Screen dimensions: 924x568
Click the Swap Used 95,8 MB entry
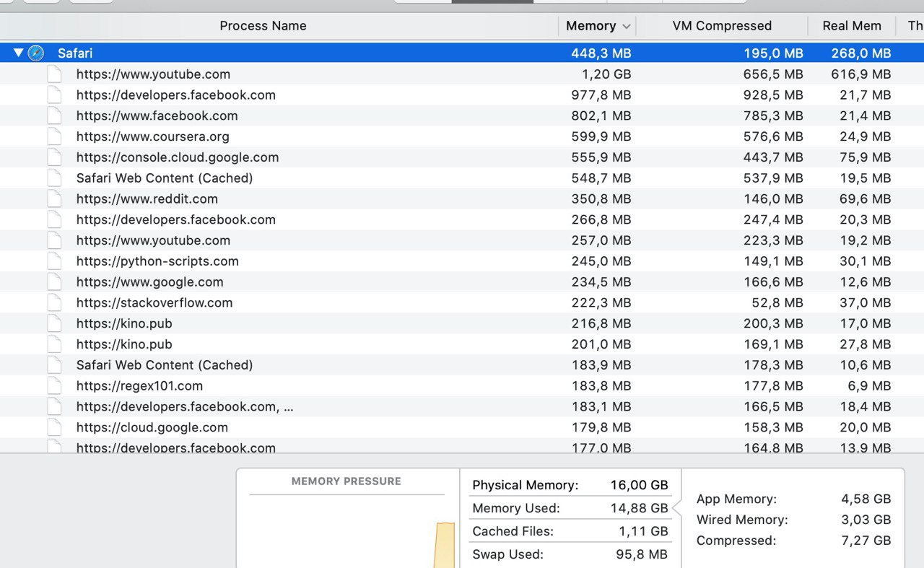click(570, 554)
